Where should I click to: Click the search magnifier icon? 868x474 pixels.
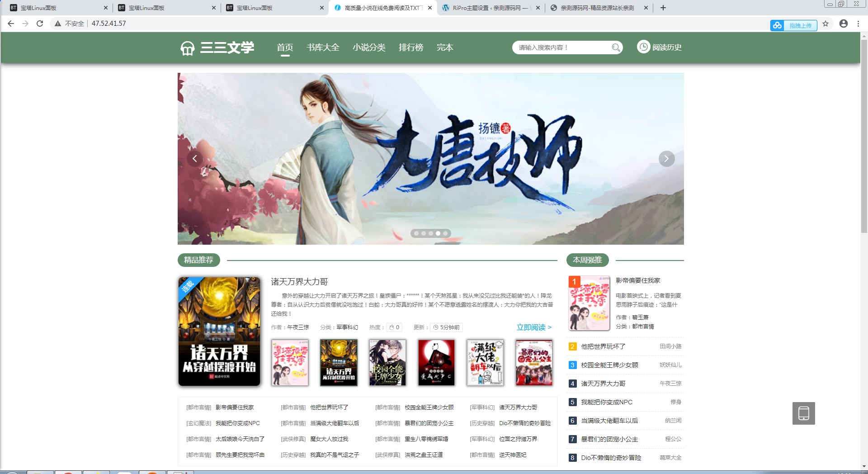pos(615,47)
